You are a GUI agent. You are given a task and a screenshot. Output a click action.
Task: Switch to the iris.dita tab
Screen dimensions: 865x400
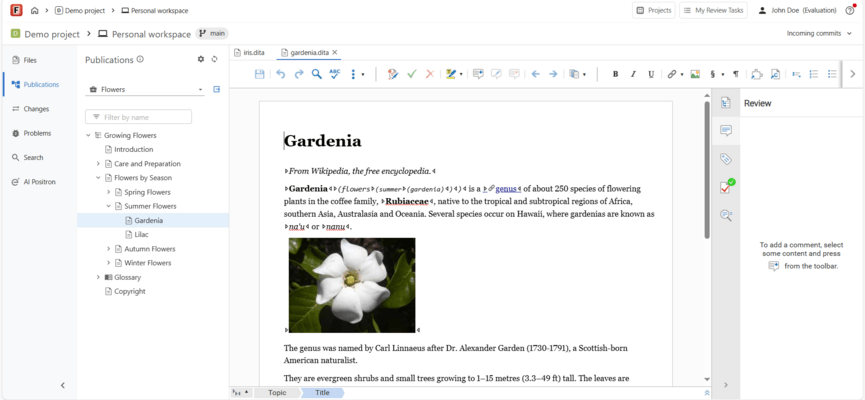click(x=253, y=52)
